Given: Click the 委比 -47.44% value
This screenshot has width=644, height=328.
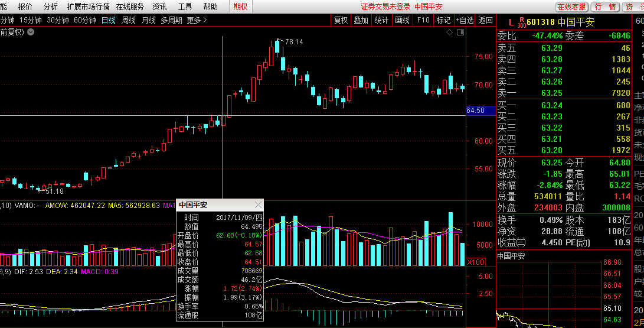Looking at the screenshot, I should 547,36.
